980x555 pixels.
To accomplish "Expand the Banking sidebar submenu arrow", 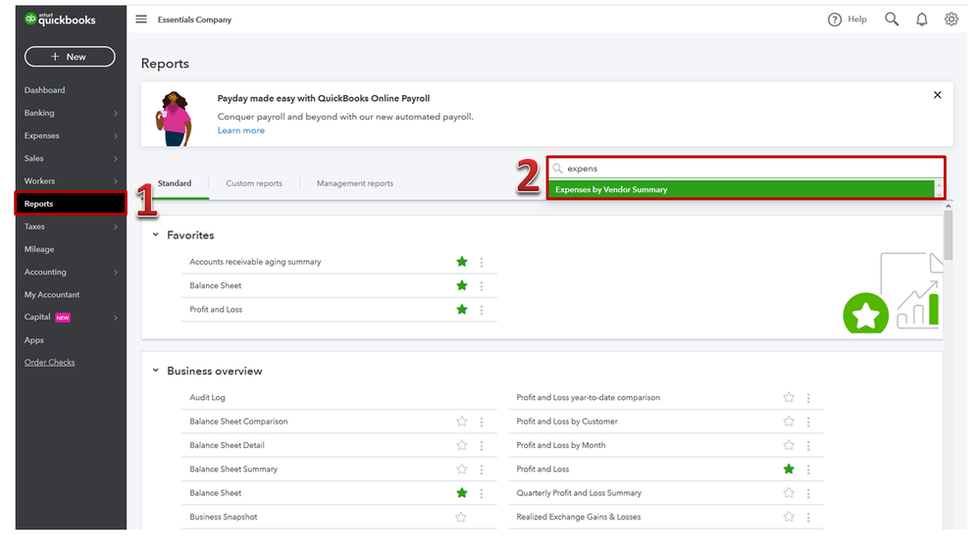I will point(116,113).
